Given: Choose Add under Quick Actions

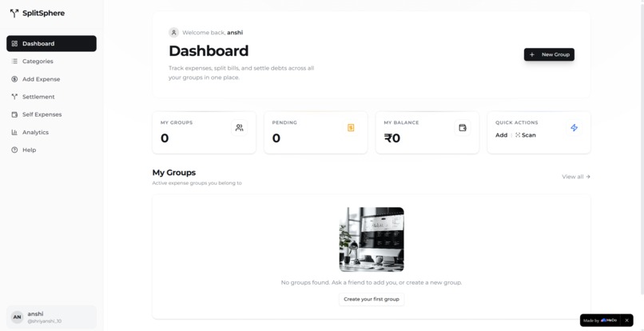Looking at the screenshot, I should [501, 135].
